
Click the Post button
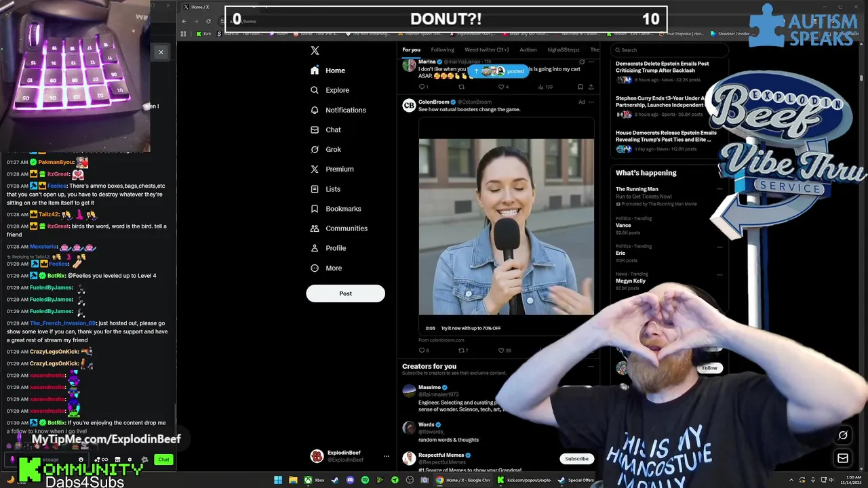click(345, 293)
